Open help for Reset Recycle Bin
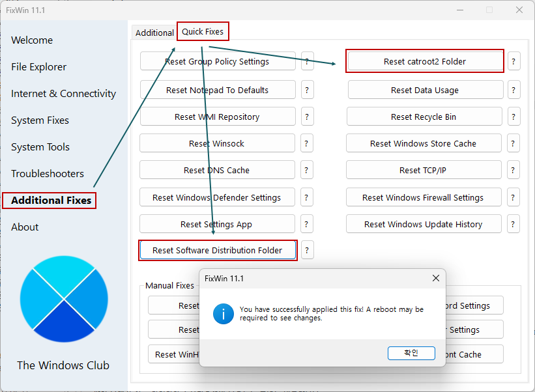The image size is (535, 392). [x=513, y=117]
